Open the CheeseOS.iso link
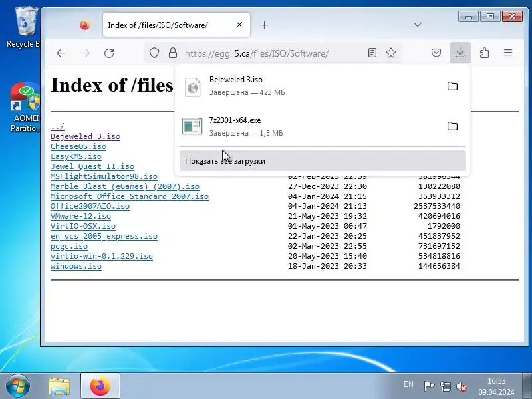 78,146
